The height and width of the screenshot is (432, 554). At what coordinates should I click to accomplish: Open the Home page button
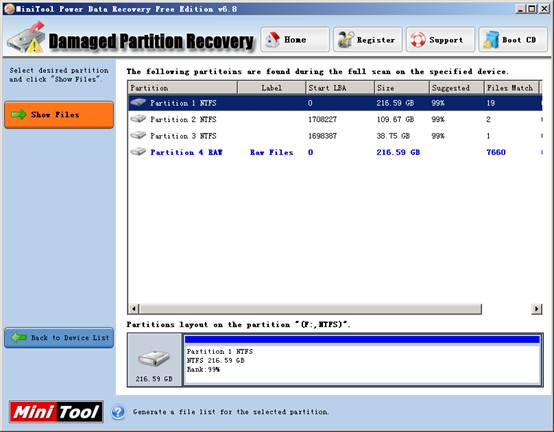pyautogui.click(x=295, y=40)
